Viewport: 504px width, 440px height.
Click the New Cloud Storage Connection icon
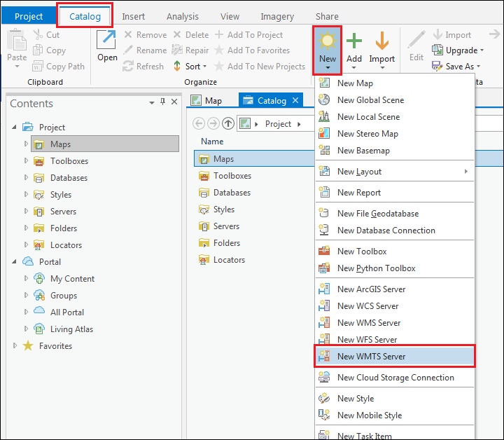324,377
